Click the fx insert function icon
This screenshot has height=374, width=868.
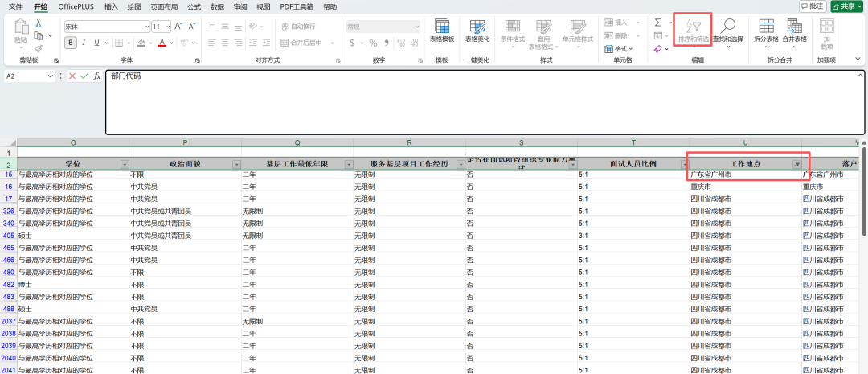click(96, 76)
